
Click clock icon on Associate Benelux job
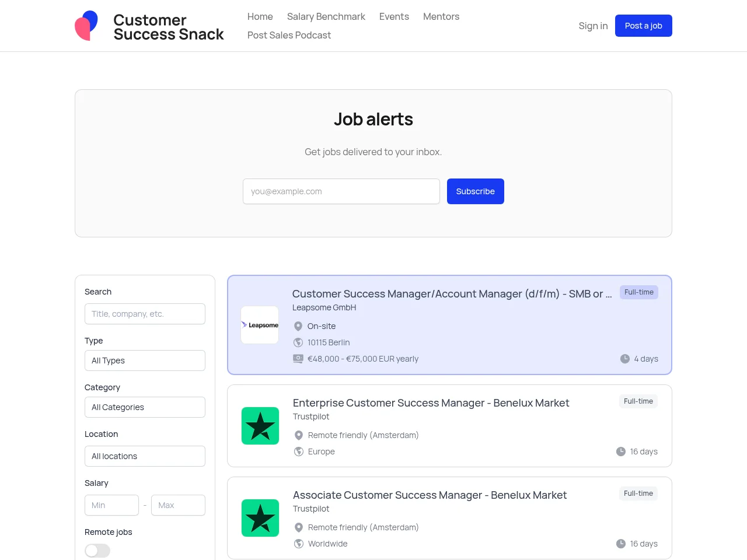click(621, 544)
